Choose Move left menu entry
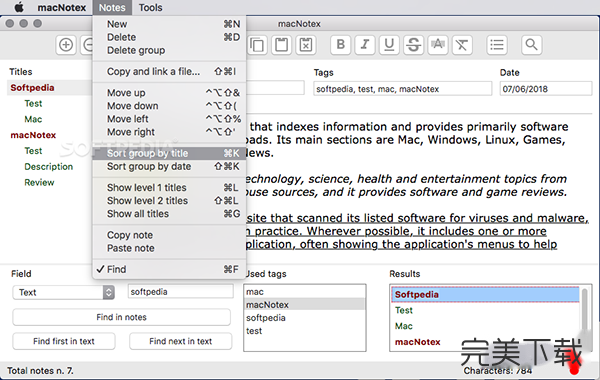 point(169,119)
